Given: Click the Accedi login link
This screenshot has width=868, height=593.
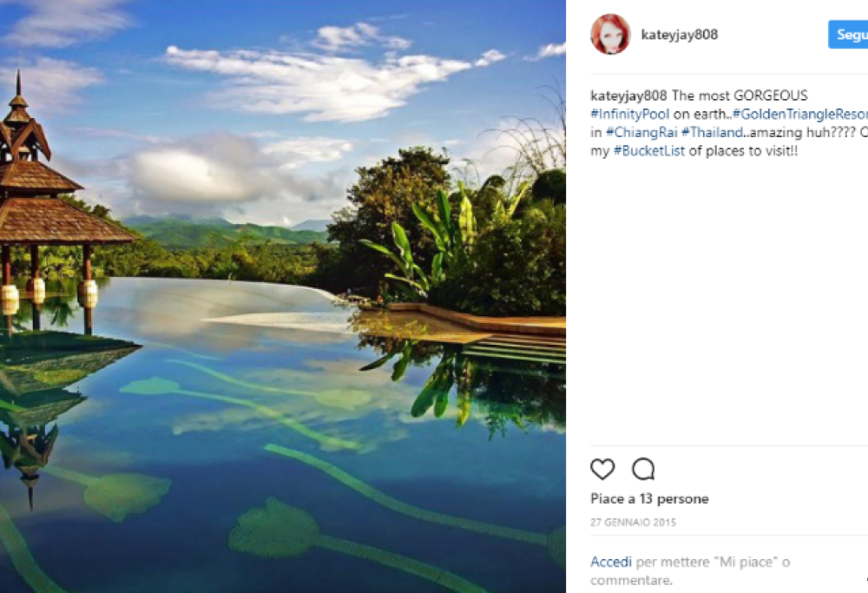Looking at the screenshot, I should pos(611,562).
